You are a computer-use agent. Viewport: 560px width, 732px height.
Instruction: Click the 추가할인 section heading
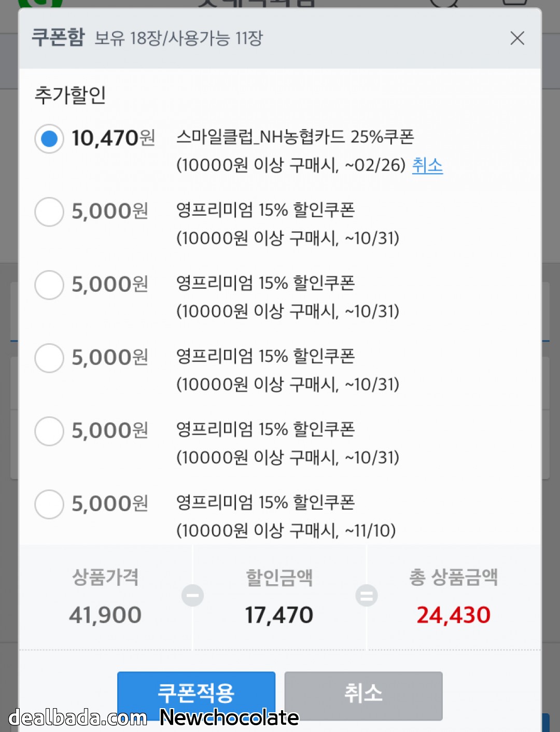(70, 95)
